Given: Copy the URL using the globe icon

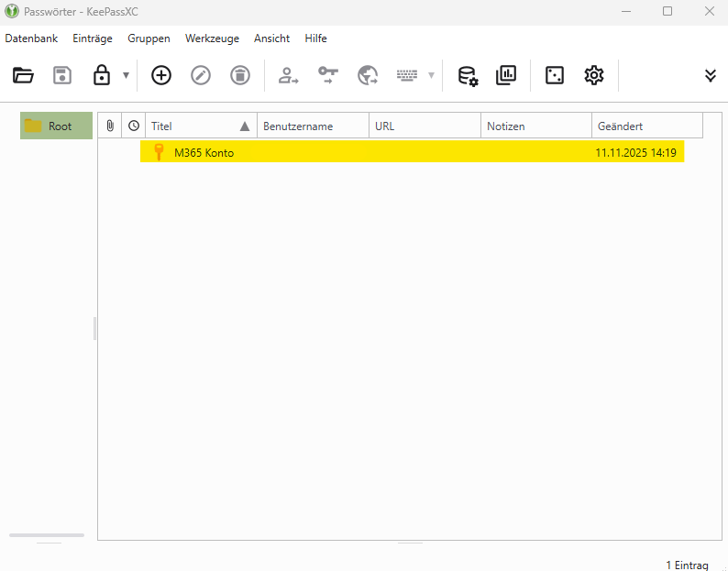Looking at the screenshot, I should (368, 75).
